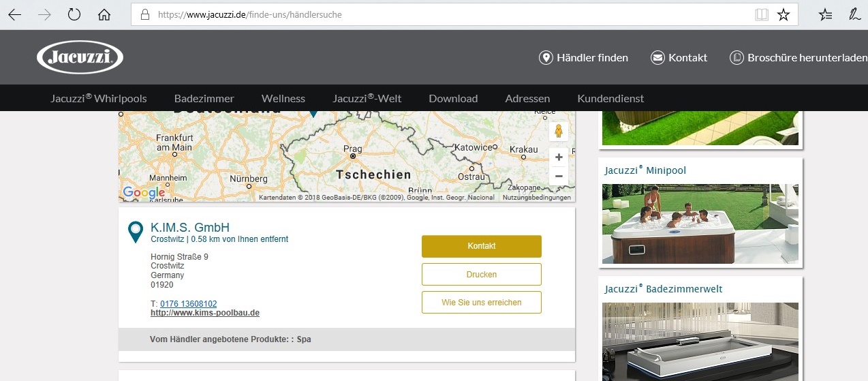The height and width of the screenshot is (381, 868).
Task: Go back using the browser back arrow
Action: tap(14, 14)
